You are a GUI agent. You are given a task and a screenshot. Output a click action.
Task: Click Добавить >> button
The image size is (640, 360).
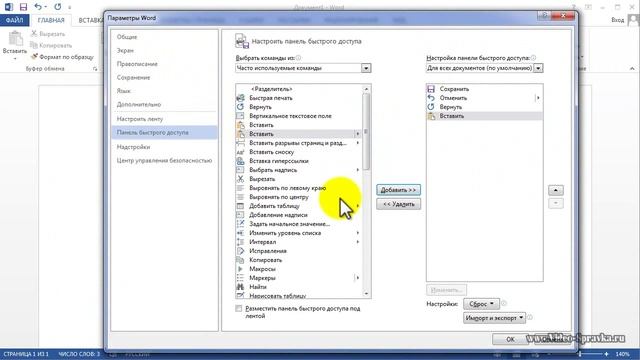click(x=398, y=190)
